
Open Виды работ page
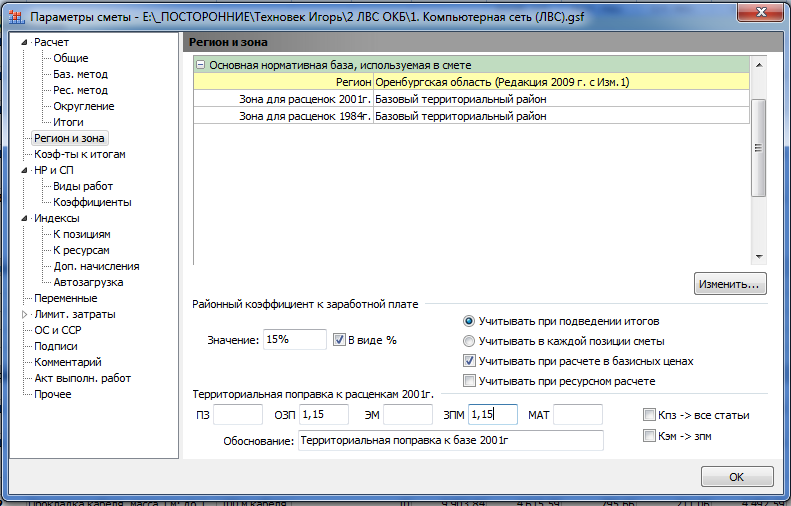click(x=83, y=186)
